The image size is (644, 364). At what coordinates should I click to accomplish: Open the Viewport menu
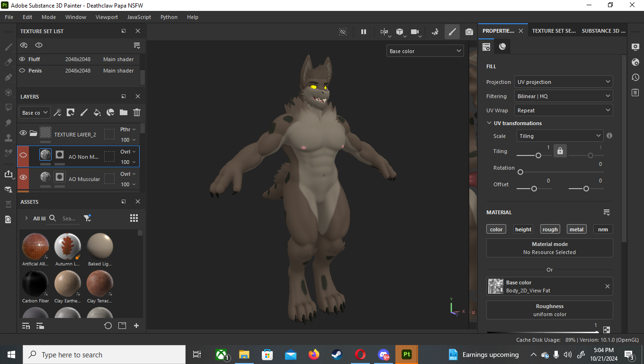[107, 17]
